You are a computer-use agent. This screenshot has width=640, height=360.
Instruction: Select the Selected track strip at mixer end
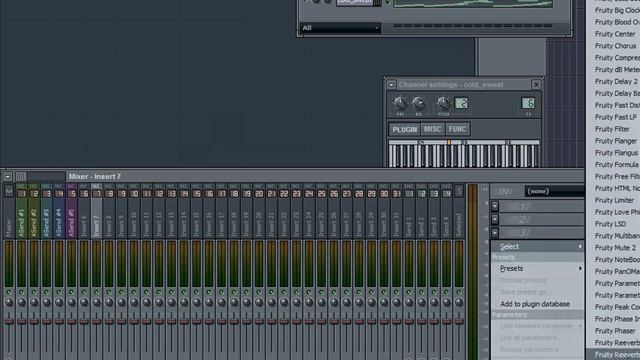(x=459, y=211)
